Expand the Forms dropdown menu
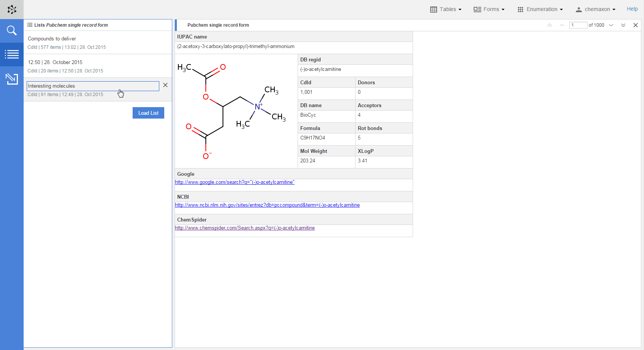Viewport: 644px width, 350px height. [489, 9]
